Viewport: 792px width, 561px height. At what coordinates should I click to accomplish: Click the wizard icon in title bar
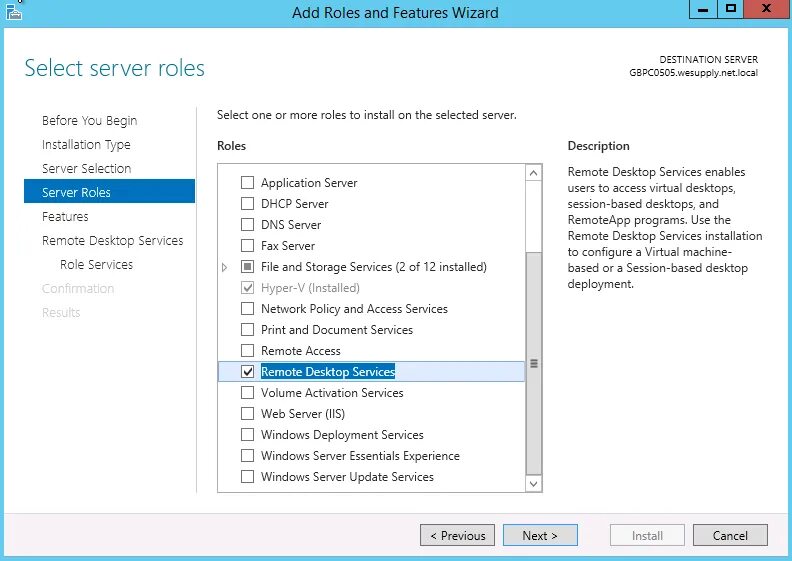pos(14,11)
